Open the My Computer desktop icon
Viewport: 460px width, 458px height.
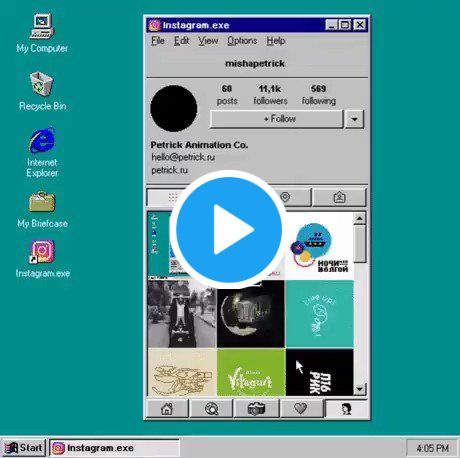(42, 33)
